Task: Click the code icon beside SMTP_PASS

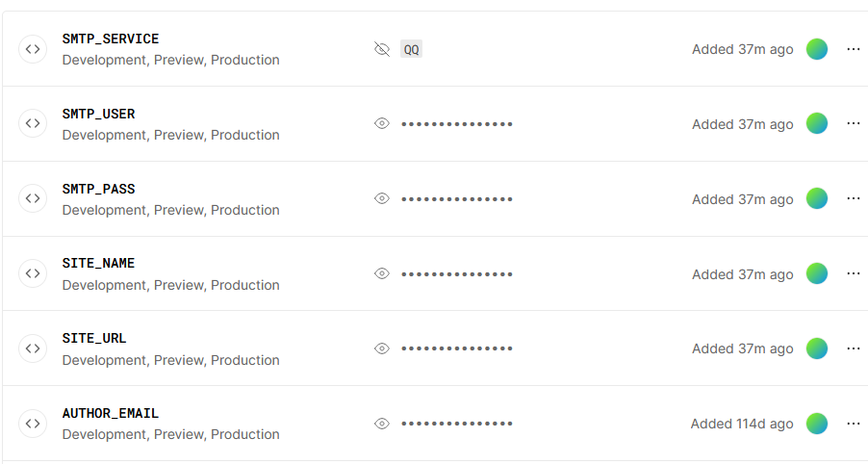Action: (33, 198)
